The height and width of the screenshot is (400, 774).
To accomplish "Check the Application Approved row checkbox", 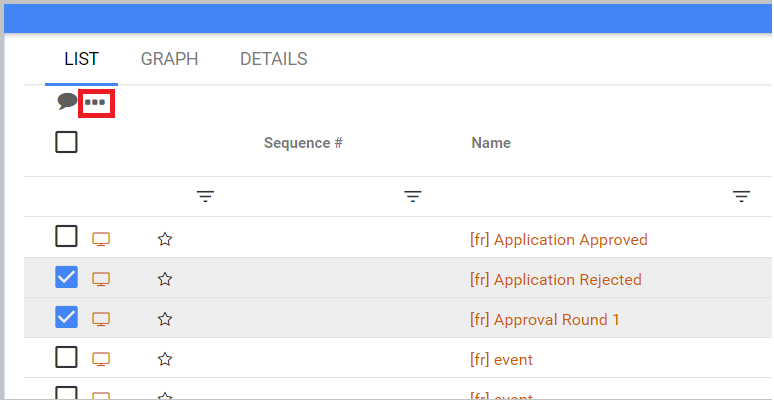I will point(66,237).
